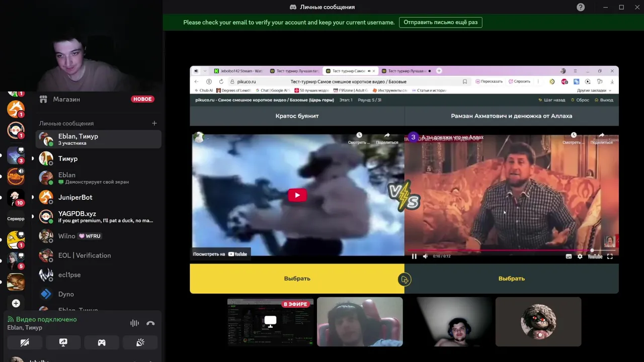The image size is (644, 362).
Task: Close the active 'Тест-турнир Самое' tab
Action: pos(373,71)
